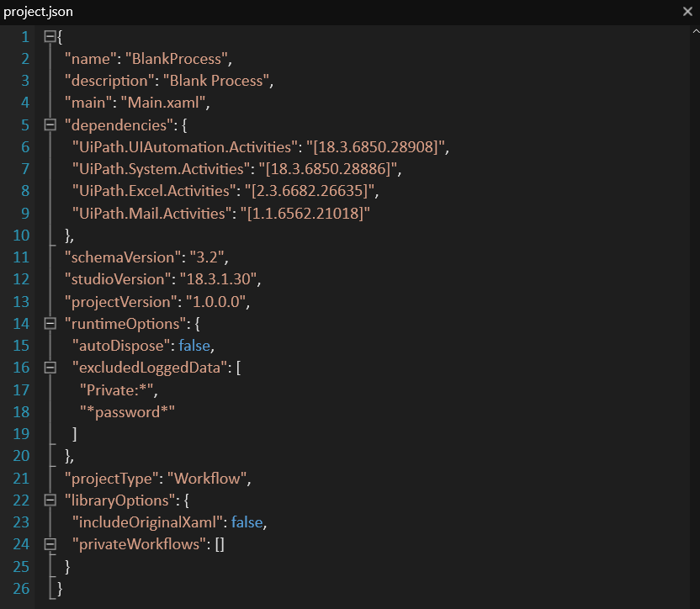Click the "UiPath.Excel.Activities" key
700x609 pixels.
click(154, 191)
